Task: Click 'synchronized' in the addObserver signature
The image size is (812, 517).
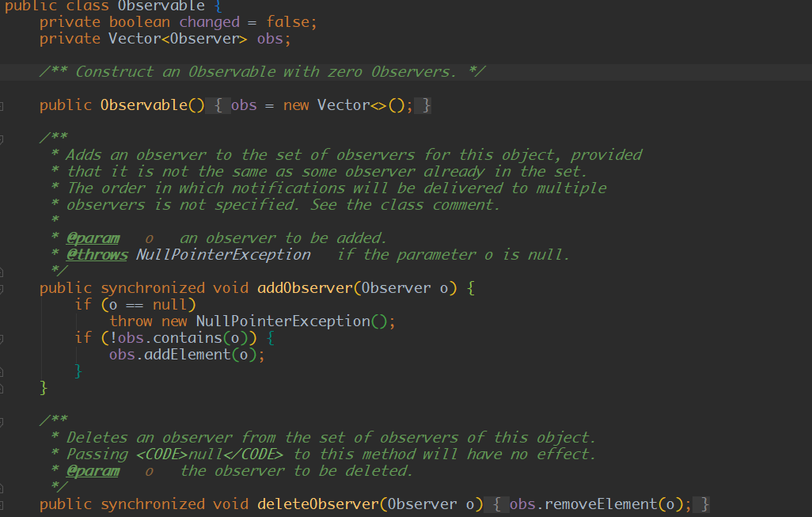Action: coord(153,288)
